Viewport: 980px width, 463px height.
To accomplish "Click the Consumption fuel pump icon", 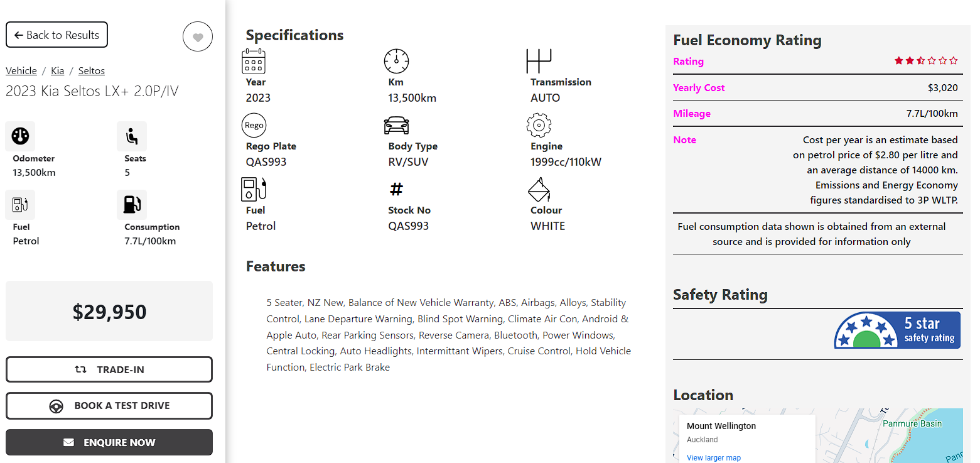I will pos(132,205).
